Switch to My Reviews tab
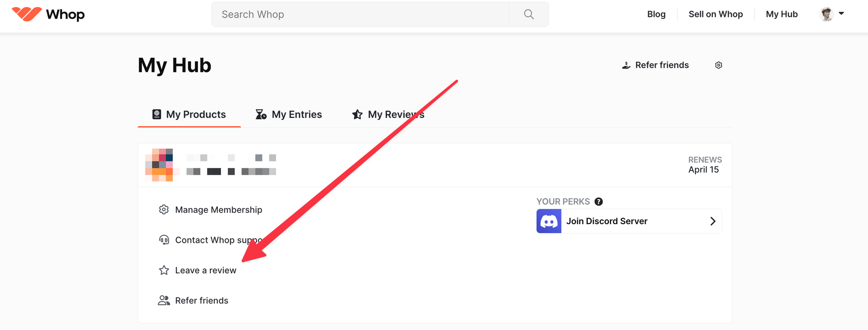Screen dimensions: 868x330 click(388, 114)
